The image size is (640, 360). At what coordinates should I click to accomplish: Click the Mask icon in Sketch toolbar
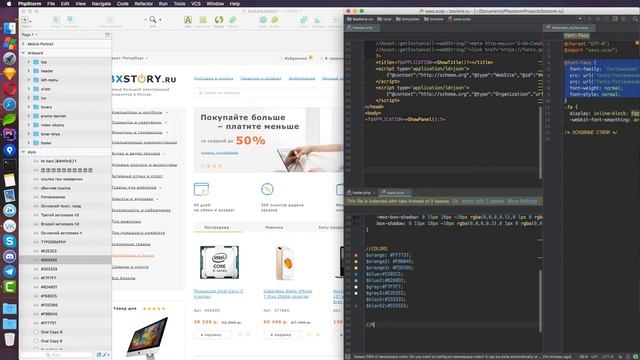pos(263,20)
